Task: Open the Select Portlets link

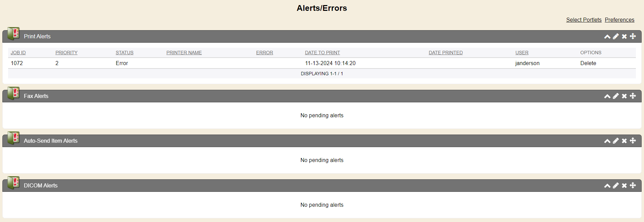Action: pos(584,20)
